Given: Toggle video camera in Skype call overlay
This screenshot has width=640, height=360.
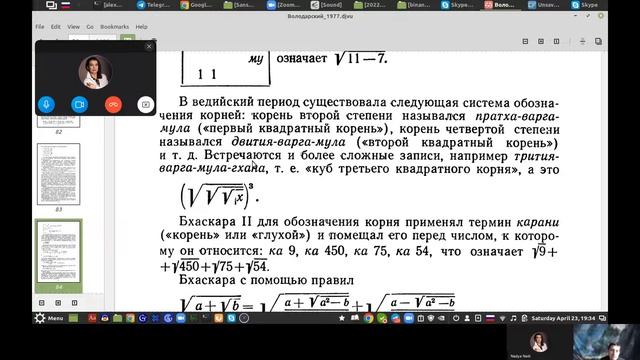Looking at the screenshot, I should pyautogui.click(x=80, y=104).
